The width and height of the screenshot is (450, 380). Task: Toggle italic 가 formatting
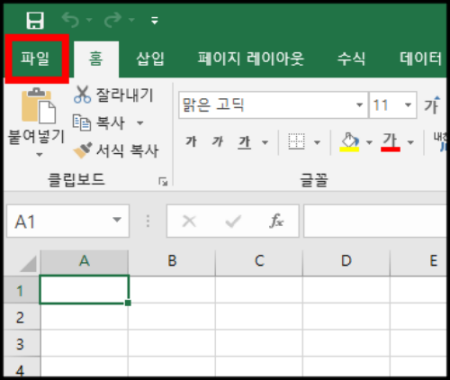click(218, 142)
